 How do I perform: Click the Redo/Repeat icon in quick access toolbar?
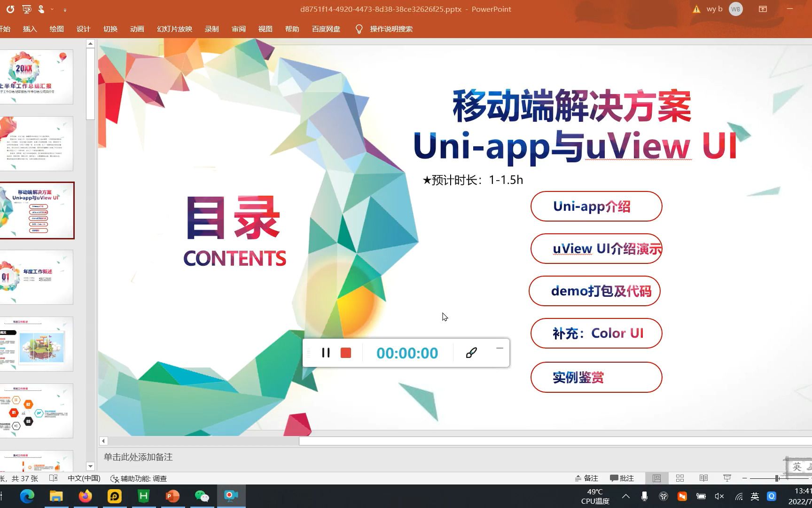pos(10,9)
